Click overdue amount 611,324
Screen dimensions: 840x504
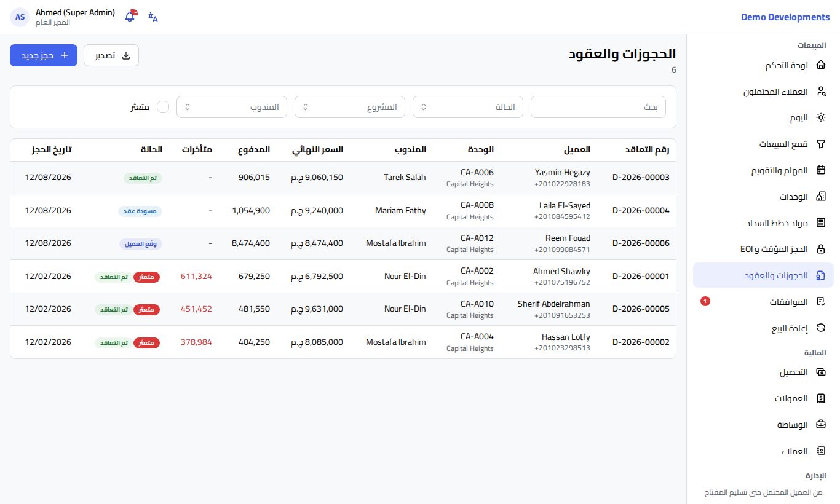click(x=196, y=277)
